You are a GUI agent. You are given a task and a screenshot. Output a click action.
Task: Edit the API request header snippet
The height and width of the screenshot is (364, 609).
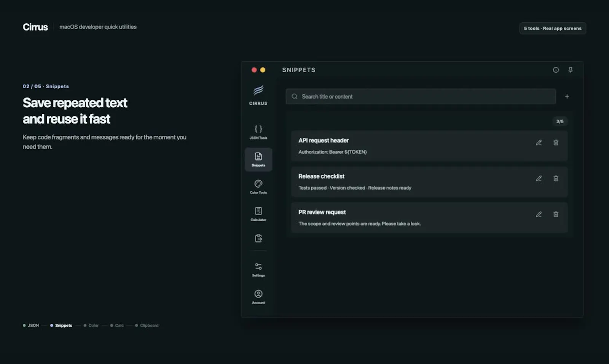coord(539,143)
